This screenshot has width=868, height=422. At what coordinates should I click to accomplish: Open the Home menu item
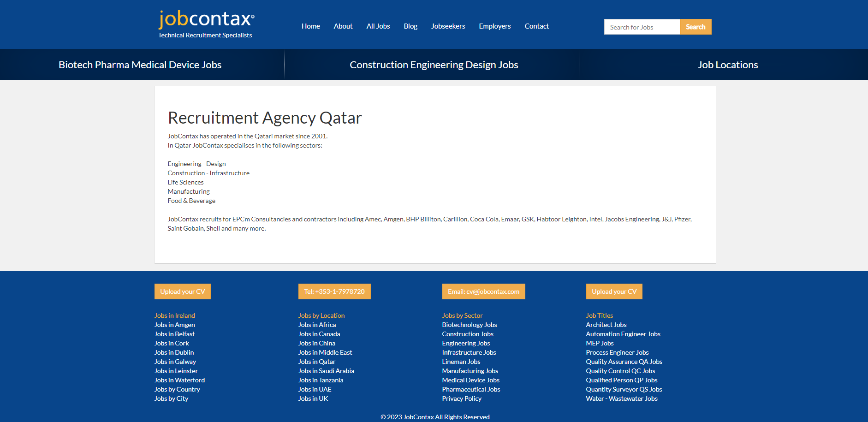coord(311,26)
